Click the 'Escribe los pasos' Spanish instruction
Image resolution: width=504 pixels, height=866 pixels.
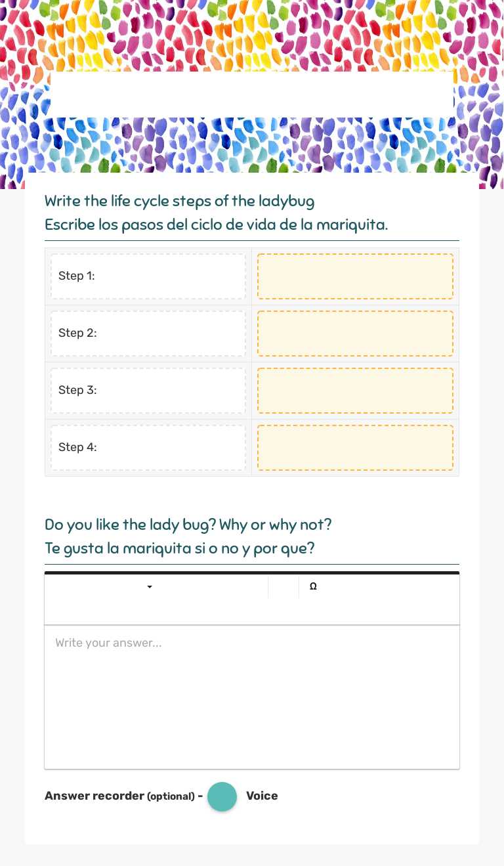217,225
